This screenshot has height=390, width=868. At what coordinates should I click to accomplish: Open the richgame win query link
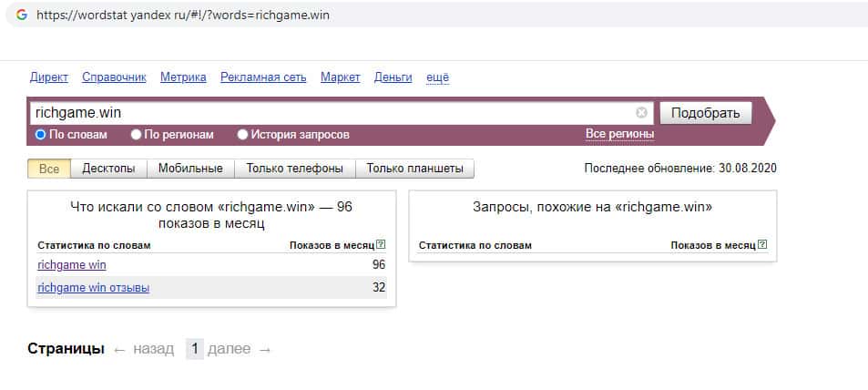point(72,265)
